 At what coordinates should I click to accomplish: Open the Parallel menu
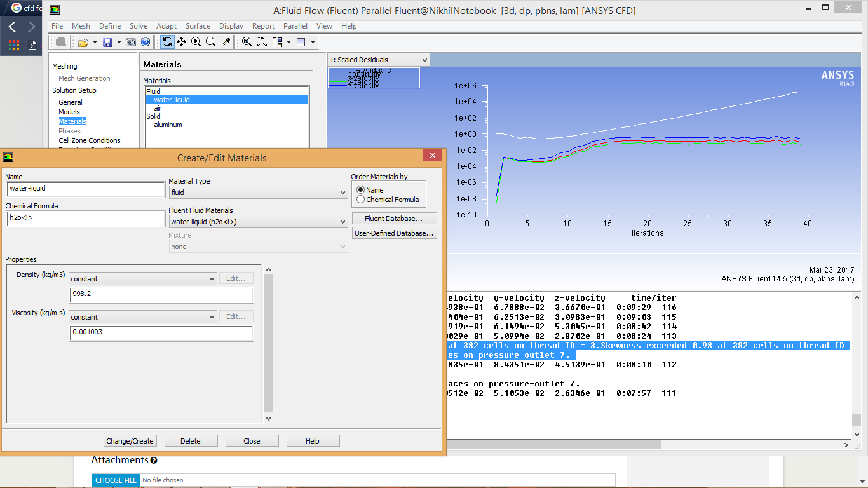tap(295, 26)
